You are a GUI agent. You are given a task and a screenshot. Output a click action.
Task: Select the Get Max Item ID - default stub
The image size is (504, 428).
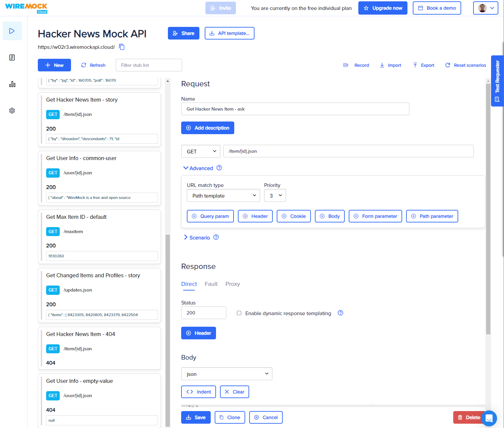pos(100,237)
